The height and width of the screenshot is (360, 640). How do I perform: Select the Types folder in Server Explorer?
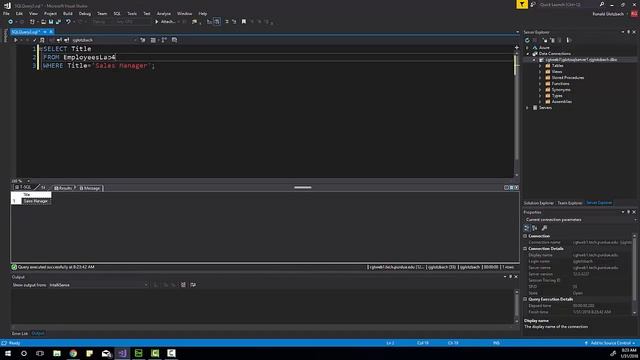click(557, 96)
